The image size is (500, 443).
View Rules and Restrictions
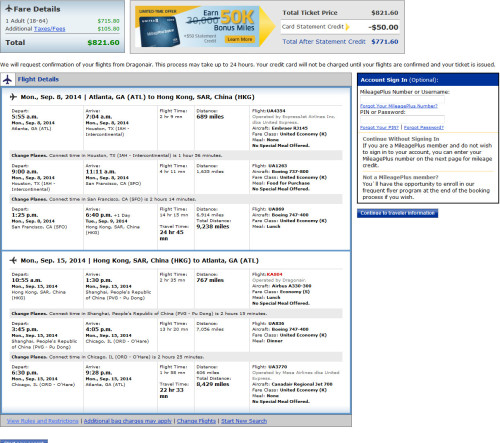click(x=42, y=421)
